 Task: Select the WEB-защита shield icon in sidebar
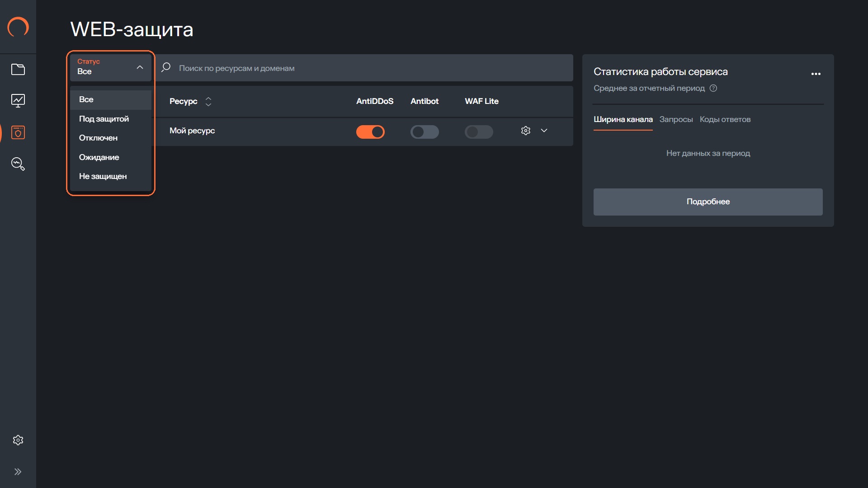click(18, 132)
